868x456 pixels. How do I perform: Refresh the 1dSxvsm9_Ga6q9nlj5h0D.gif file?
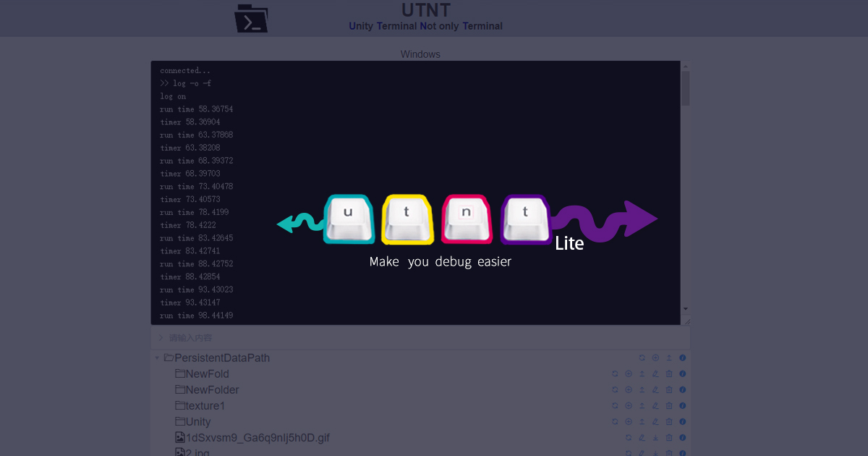pos(629,437)
